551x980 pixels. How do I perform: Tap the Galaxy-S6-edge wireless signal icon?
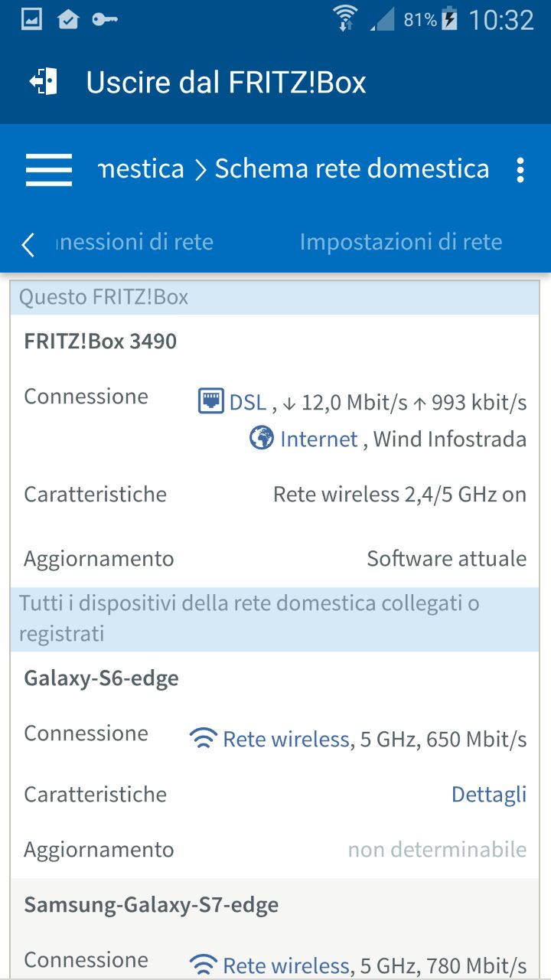(202, 739)
